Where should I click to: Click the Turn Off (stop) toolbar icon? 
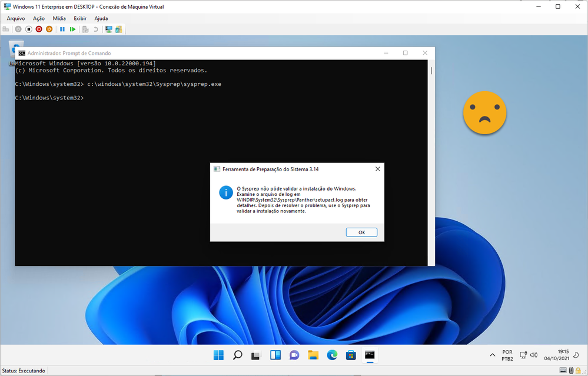pyautogui.click(x=28, y=29)
